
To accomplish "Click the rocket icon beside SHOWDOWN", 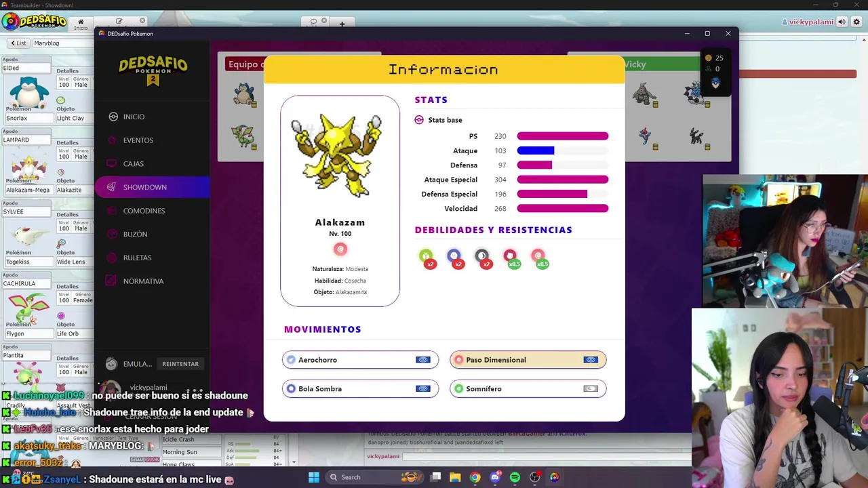I will 112,187.
